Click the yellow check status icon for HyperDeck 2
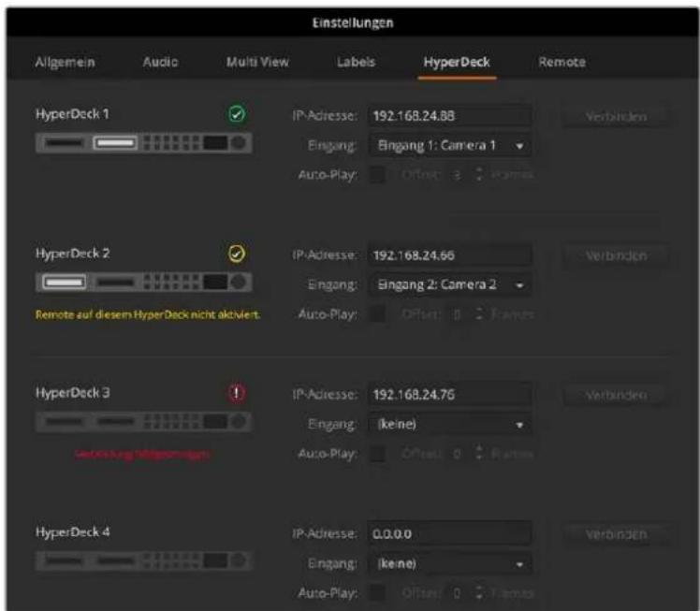This screenshot has width=700, height=611. [237, 254]
